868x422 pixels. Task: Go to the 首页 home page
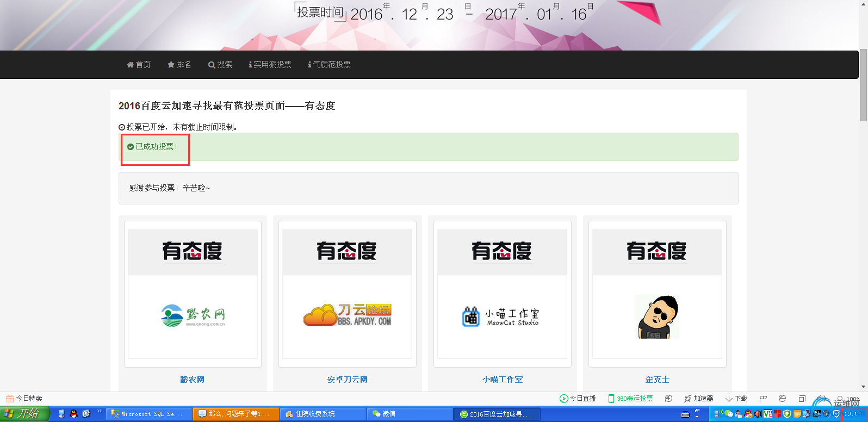[139, 65]
